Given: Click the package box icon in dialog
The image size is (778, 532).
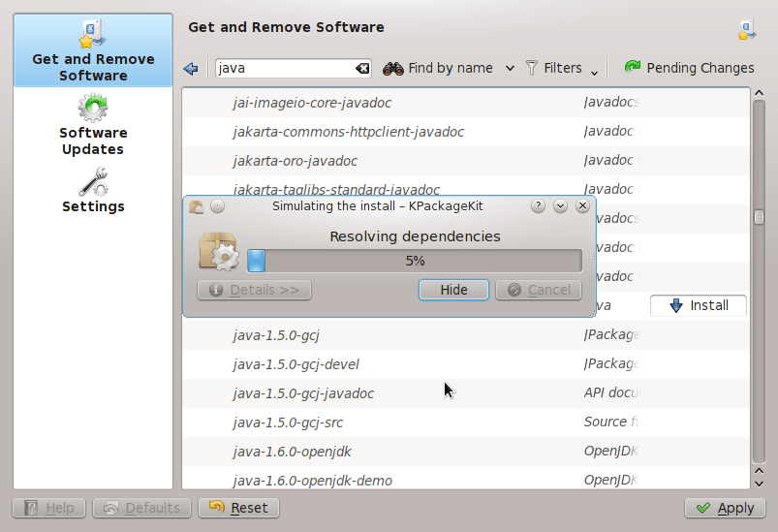Looking at the screenshot, I should tap(219, 252).
